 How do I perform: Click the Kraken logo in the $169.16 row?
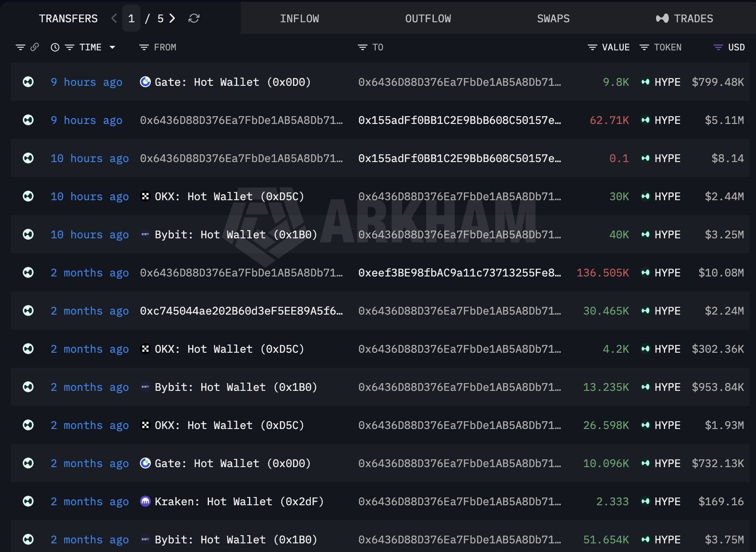(x=145, y=501)
